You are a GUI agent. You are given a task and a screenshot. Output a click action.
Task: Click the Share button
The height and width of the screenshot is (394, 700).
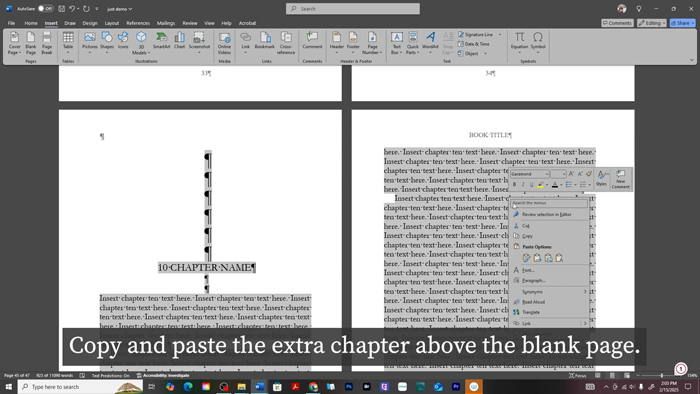coord(682,23)
